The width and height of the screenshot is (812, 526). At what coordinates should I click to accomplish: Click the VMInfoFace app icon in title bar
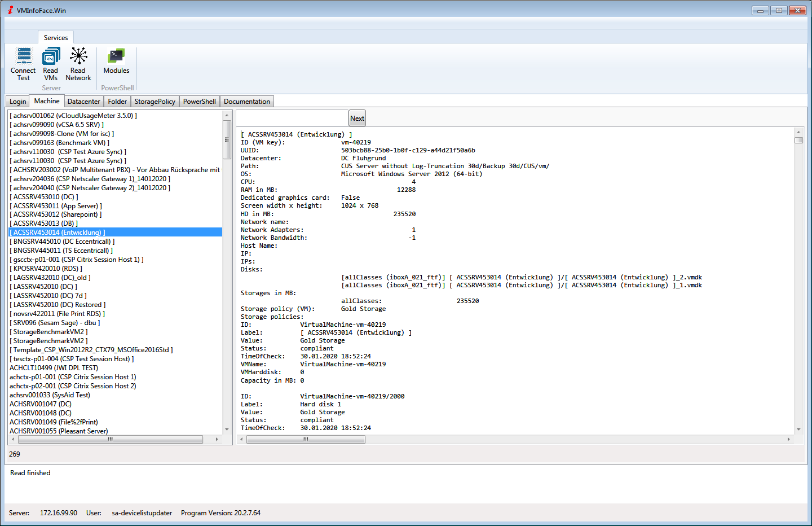[x=10, y=10]
